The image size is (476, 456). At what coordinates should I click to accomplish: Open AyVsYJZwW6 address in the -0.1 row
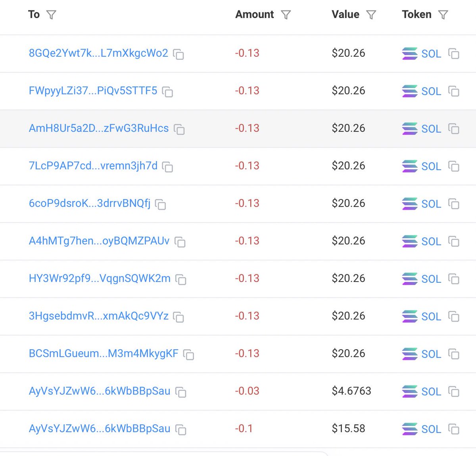coord(100,429)
